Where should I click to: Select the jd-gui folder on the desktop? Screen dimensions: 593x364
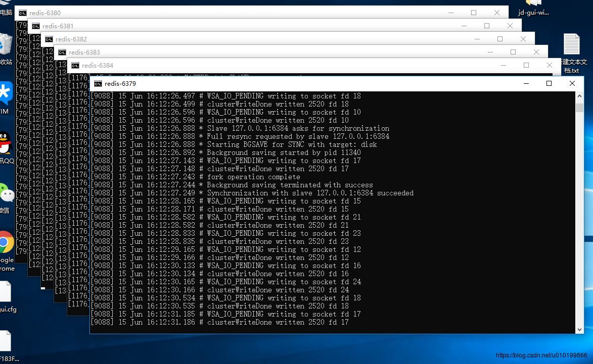[x=533, y=5]
